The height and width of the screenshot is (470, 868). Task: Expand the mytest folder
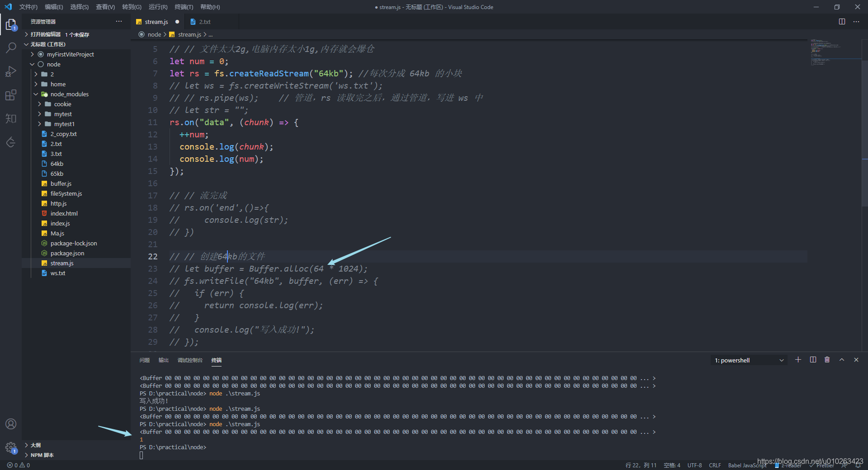39,114
